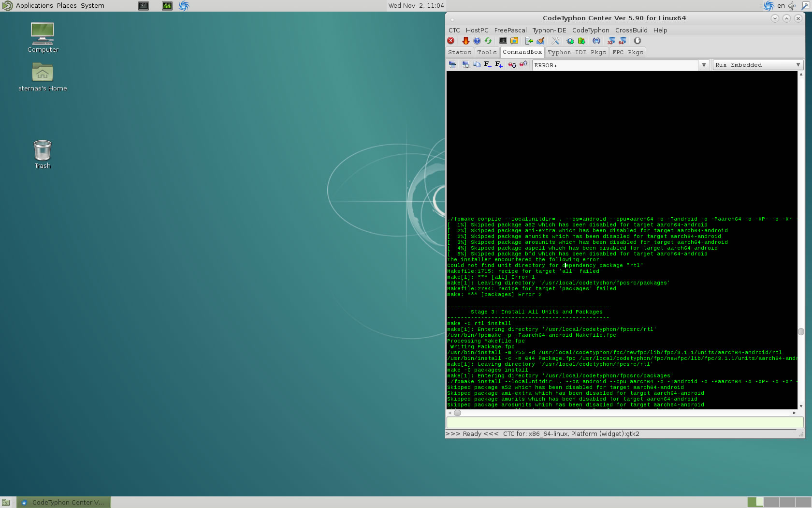The height and width of the screenshot is (508, 812).
Task: Select the Trash desktop icon
Action: [x=43, y=154]
